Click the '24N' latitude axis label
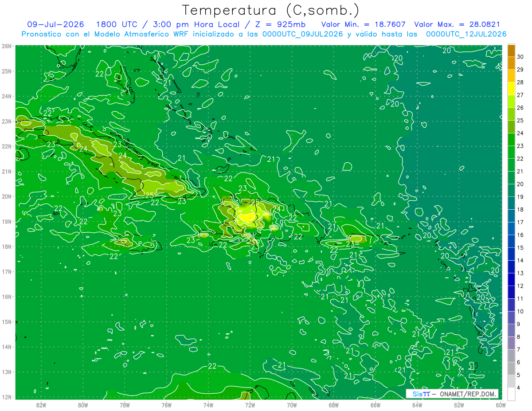The height and width of the screenshot is (411, 532). click(x=7, y=96)
